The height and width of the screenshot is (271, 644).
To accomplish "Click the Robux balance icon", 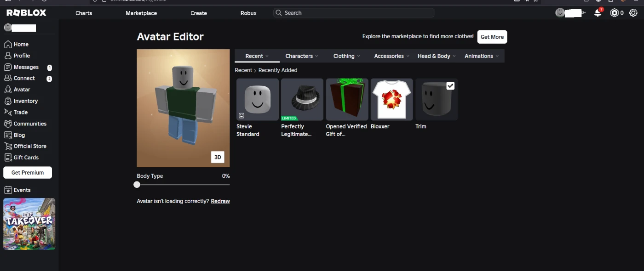I will 614,13.
